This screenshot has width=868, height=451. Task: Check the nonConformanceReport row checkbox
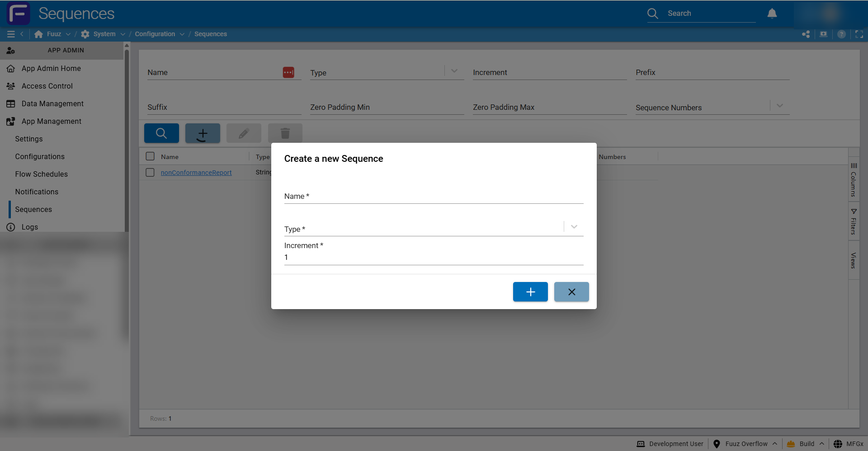click(x=150, y=173)
